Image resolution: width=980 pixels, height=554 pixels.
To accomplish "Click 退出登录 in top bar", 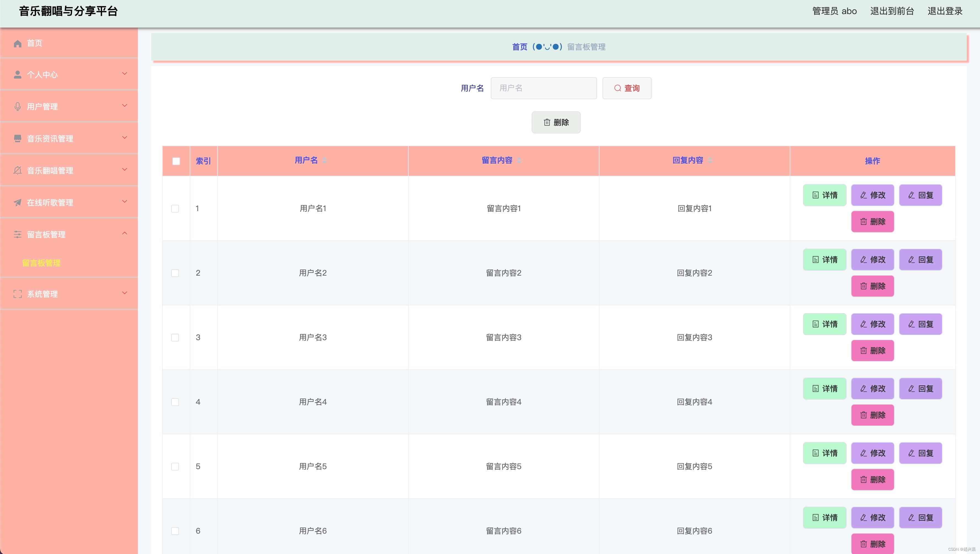I will (x=945, y=11).
